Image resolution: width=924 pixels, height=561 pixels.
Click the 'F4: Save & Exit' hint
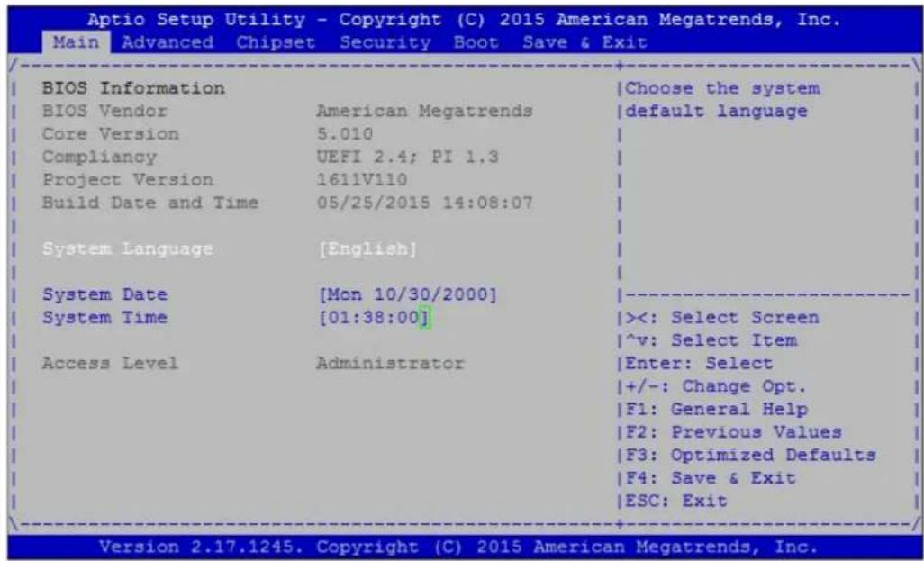coord(711,478)
